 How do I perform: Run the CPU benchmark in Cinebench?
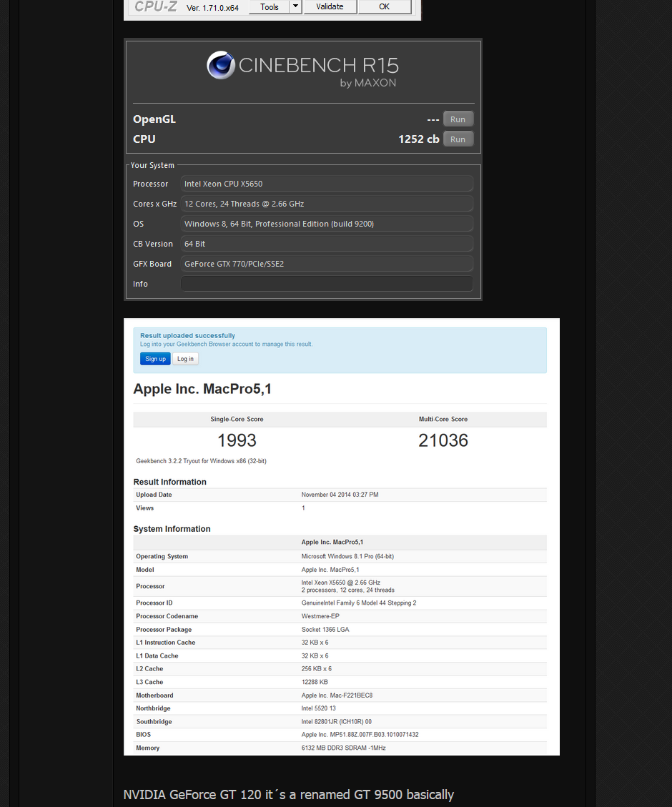pos(458,139)
